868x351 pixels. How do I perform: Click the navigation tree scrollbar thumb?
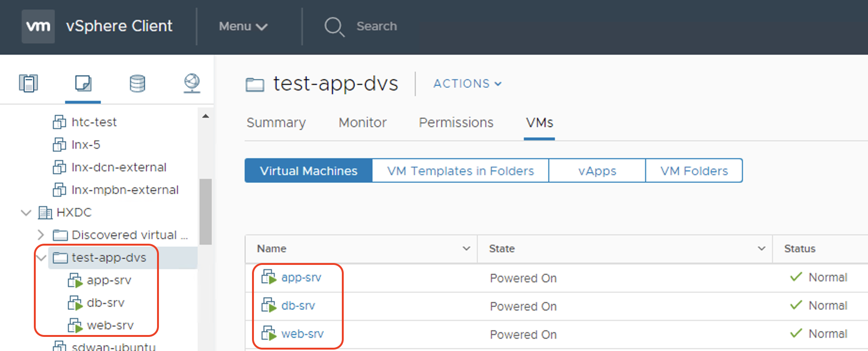coord(205,212)
